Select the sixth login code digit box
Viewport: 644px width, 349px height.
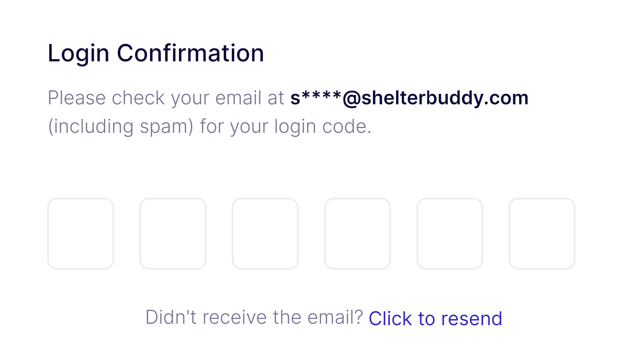[542, 234]
